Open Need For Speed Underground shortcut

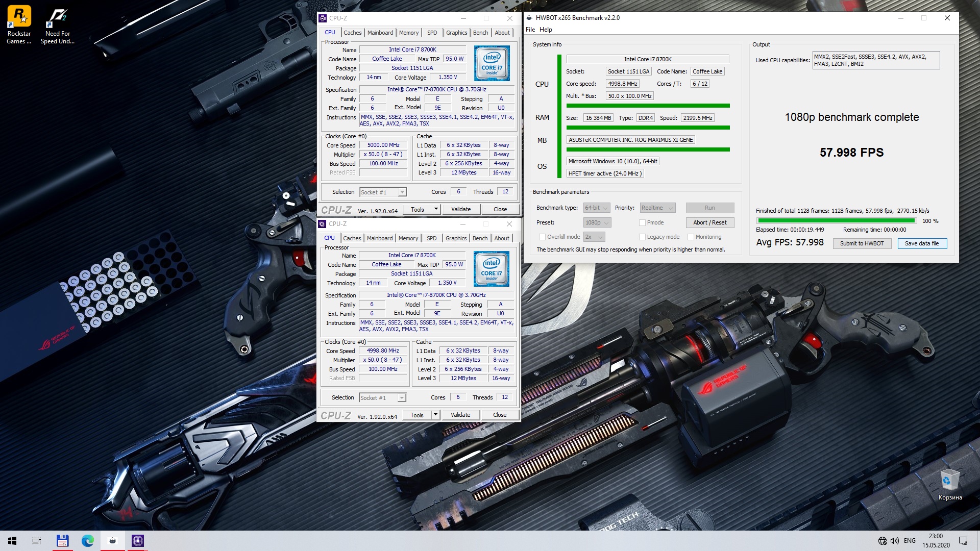point(58,24)
